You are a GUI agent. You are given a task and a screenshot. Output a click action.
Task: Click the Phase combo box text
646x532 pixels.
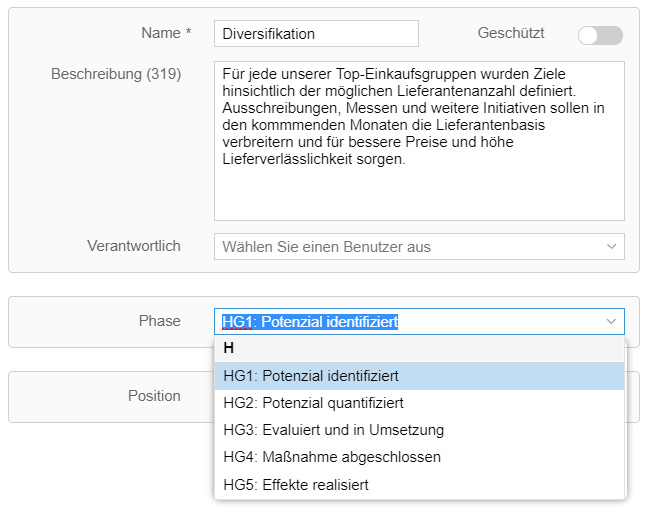click(311, 321)
